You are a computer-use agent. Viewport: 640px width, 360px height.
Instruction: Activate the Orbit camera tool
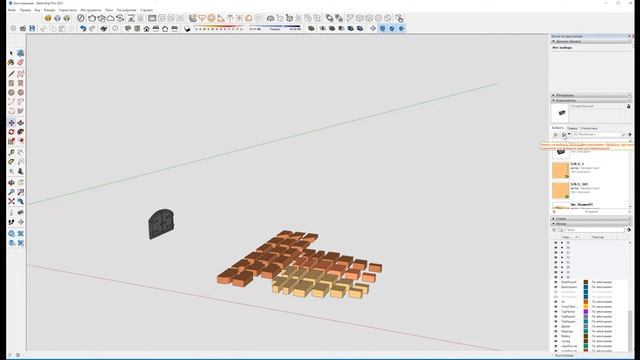[x=11, y=182]
